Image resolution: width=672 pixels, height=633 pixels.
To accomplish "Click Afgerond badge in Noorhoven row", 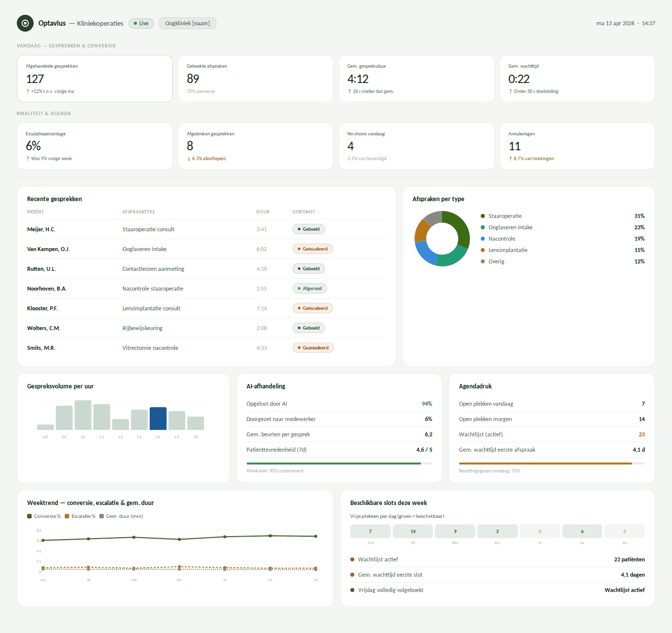I will [310, 289].
